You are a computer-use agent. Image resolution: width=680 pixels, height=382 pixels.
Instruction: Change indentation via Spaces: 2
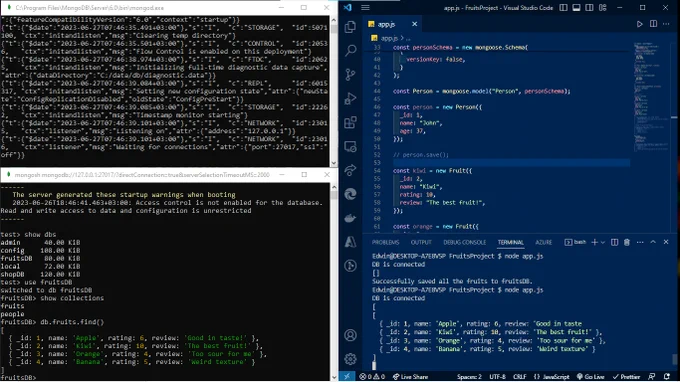[x=469, y=376]
